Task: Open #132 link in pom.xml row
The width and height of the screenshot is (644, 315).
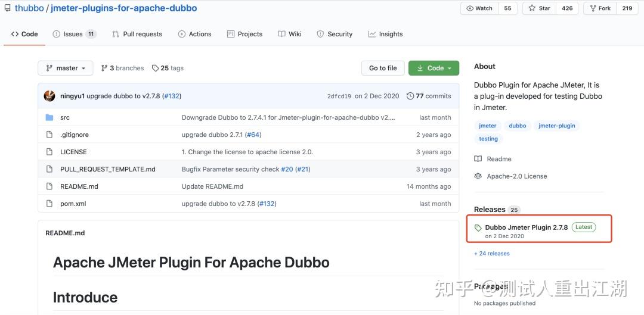Action: tap(267, 204)
